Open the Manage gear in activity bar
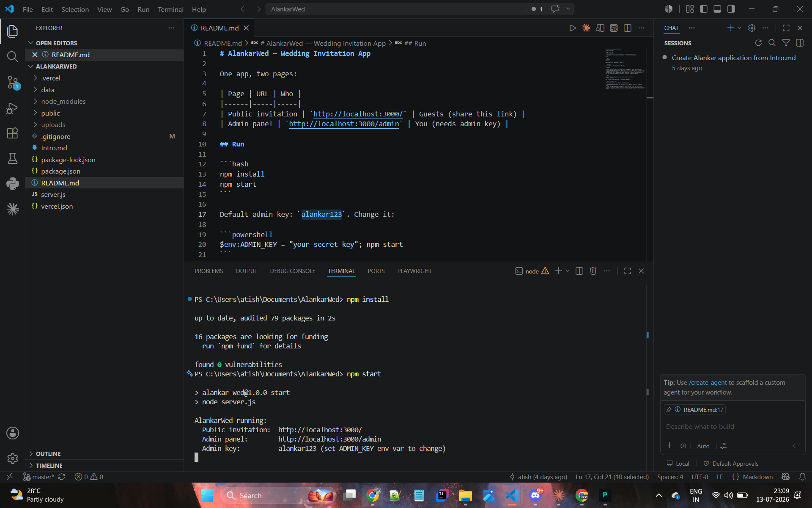This screenshot has height=508, width=812. pyautogui.click(x=12, y=458)
